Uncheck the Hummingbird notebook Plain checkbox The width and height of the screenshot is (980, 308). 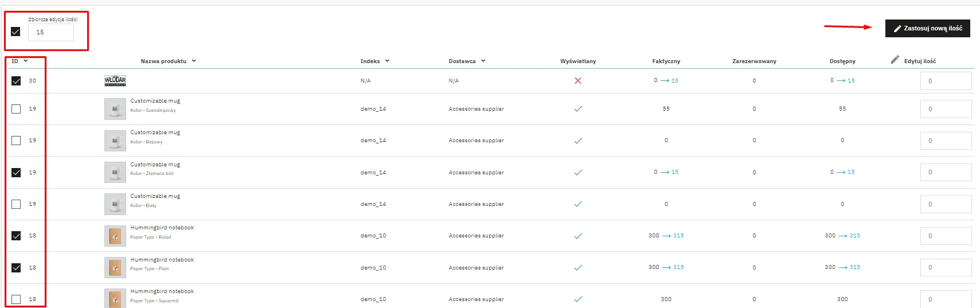[16, 268]
